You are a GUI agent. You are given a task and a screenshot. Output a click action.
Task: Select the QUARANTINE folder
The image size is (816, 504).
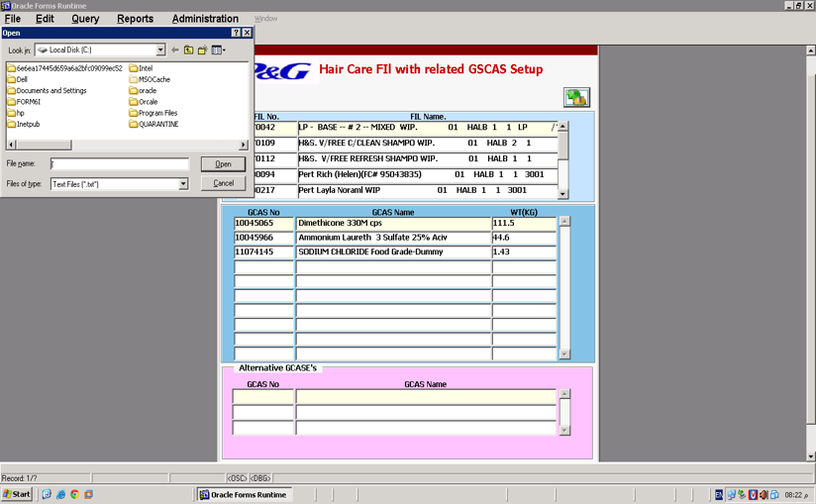pyautogui.click(x=153, y=125)
